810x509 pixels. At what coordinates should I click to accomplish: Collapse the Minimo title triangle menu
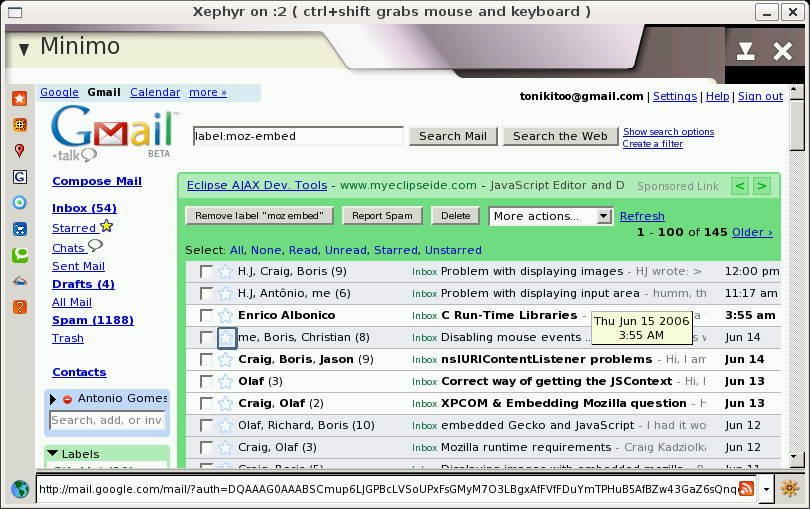coord(24,50)
